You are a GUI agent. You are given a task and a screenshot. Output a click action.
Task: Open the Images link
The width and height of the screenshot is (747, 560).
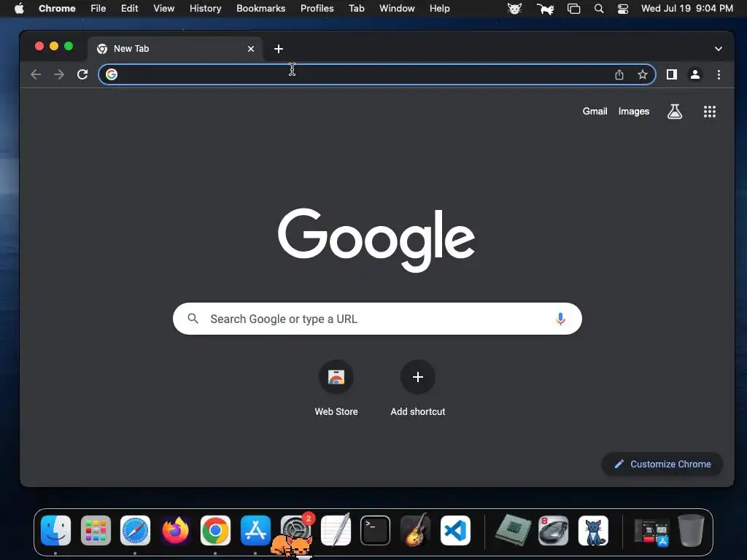coord(634,111)
